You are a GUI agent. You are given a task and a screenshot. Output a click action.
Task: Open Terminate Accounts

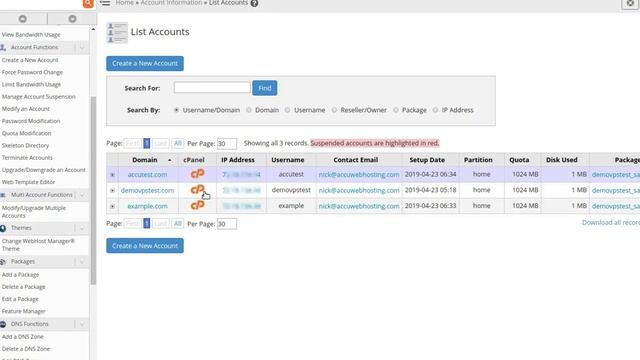click(x=27, y=158)
